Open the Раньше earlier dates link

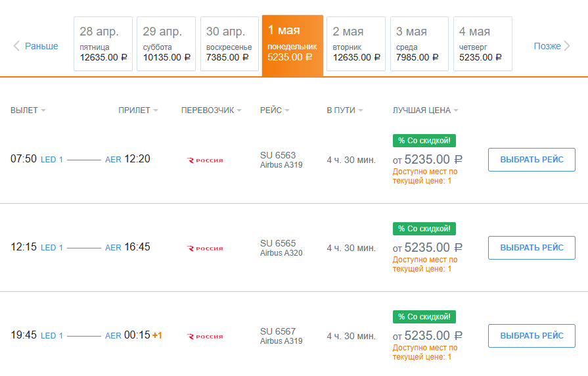(x=41, y=46)
